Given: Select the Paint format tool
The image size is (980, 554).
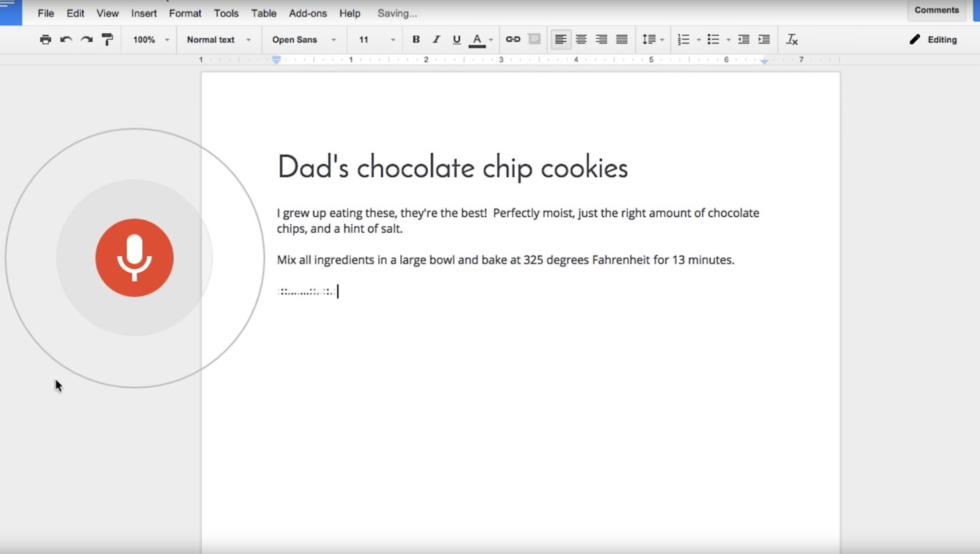Looking at the screenshot, I should pos(106,40).
